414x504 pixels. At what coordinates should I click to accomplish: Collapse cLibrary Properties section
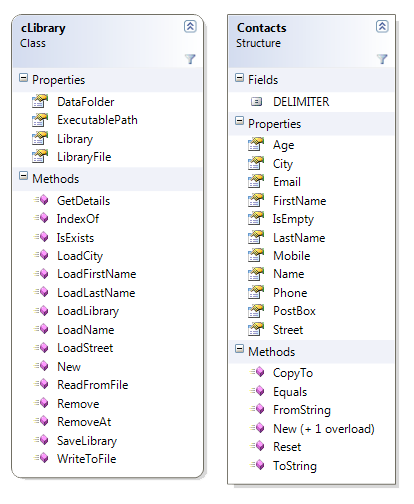(23, 78)
